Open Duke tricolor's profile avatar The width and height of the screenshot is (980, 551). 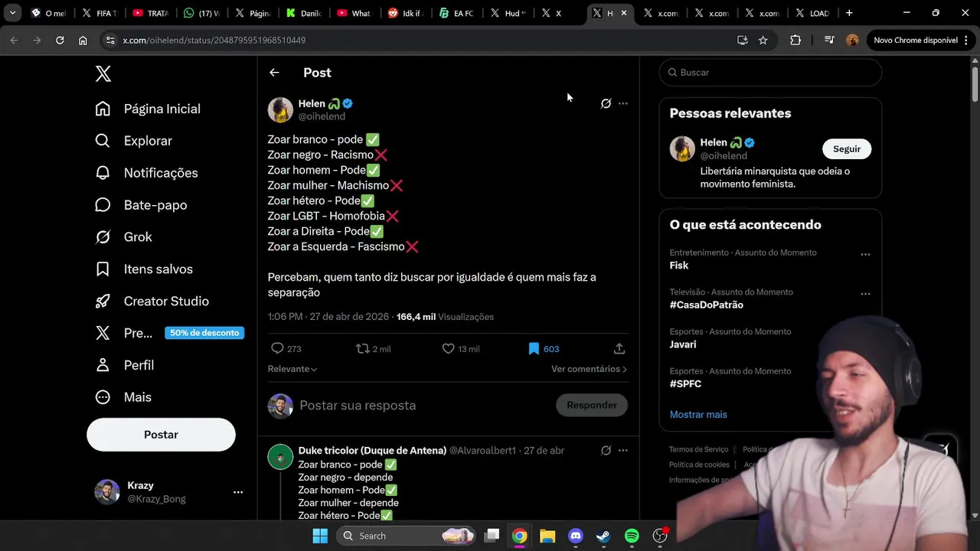tap(280, 457)
